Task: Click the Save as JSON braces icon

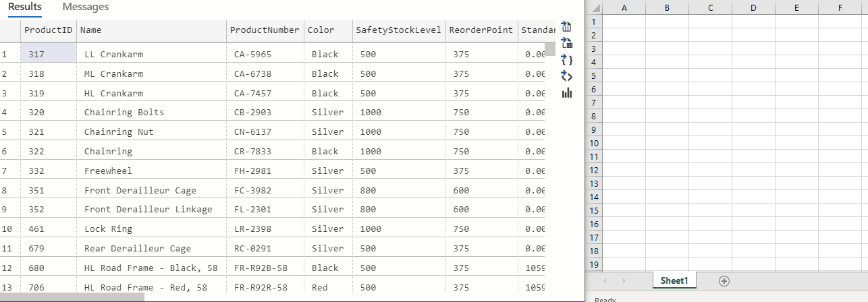Action: [567, 60]
